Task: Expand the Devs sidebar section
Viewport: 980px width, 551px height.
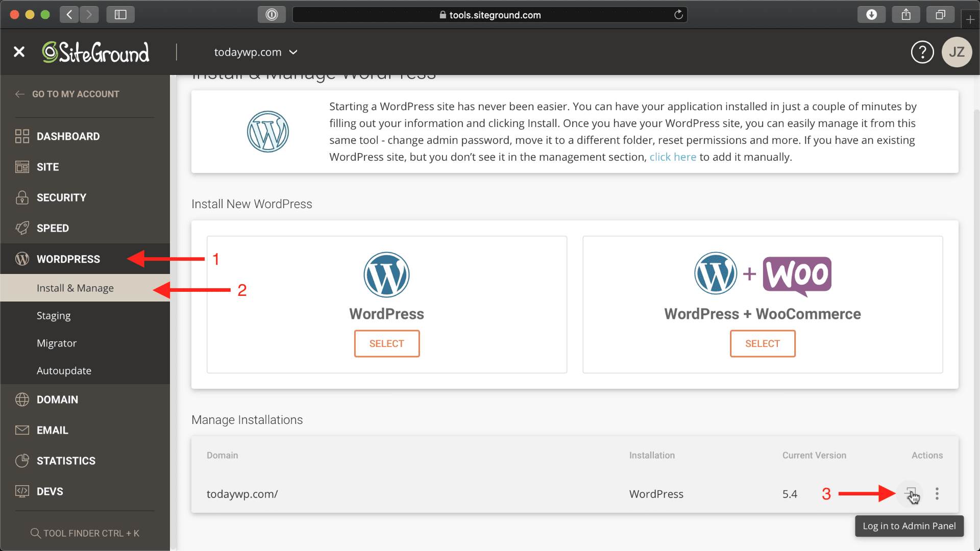Action: tap(85, 491)
